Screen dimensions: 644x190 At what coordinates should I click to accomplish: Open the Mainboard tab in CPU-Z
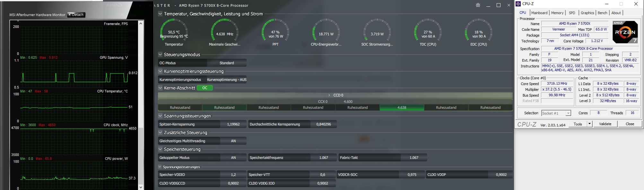coord(539,13)
